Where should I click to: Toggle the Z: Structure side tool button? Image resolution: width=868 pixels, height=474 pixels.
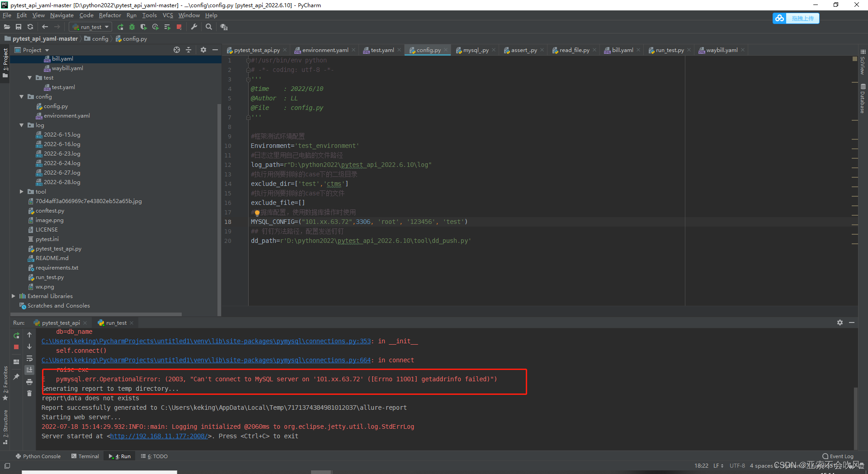5,427
